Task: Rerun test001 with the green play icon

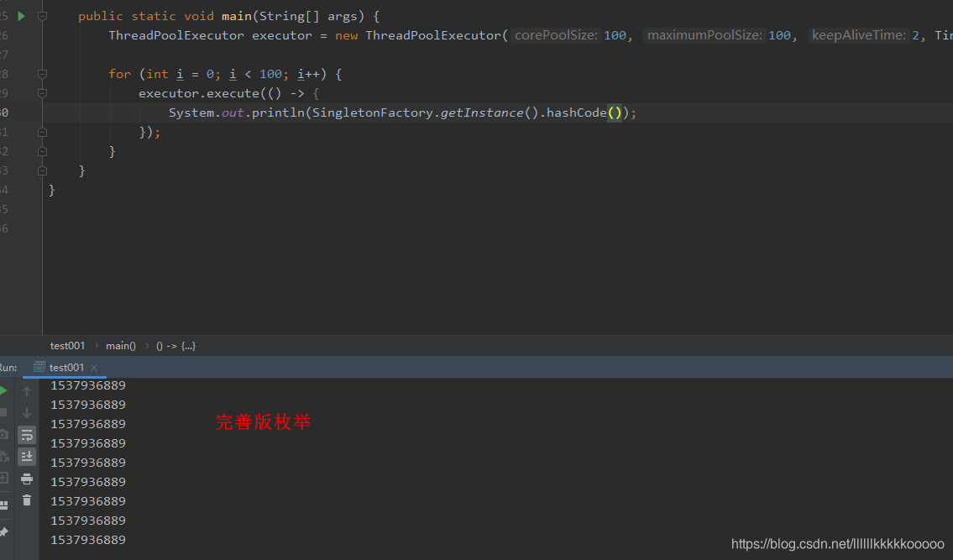Action: (3, 390)
